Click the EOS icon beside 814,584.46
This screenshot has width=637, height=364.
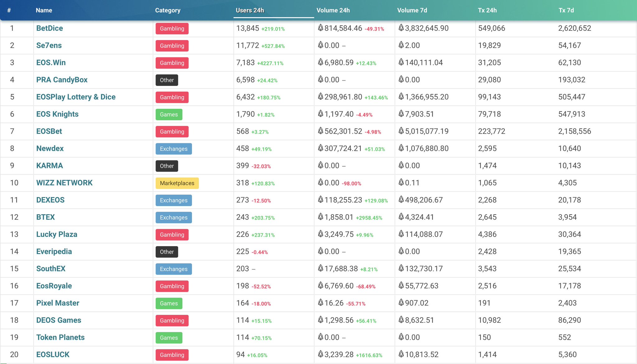(321, 28)
